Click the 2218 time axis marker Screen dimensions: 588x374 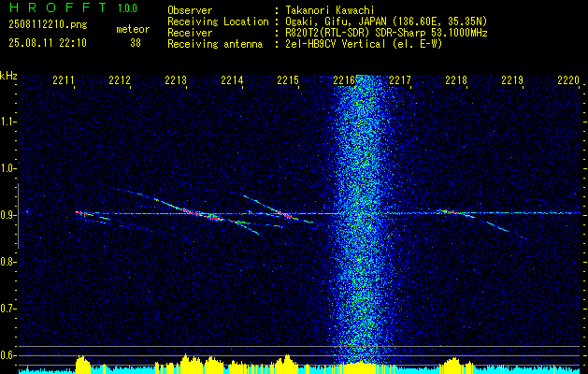(x=456, y=79)
